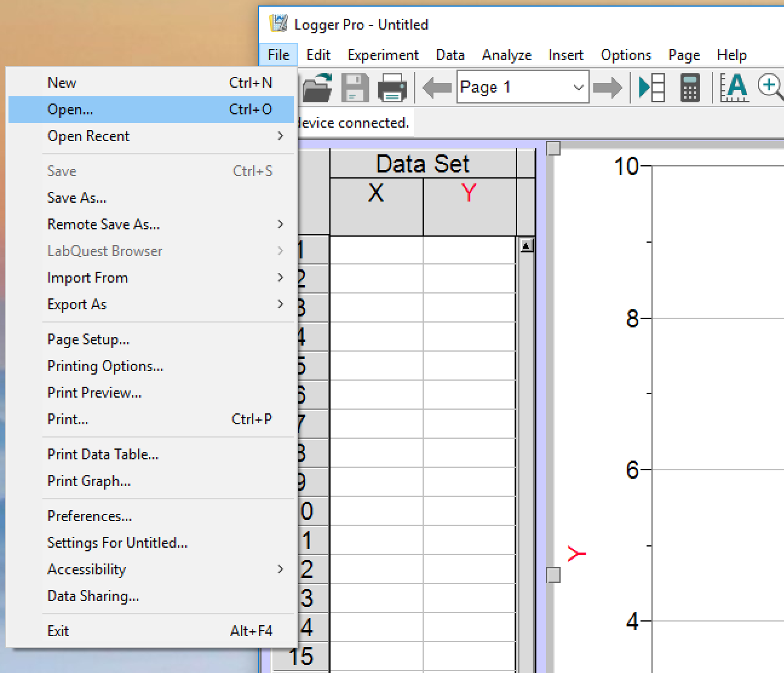This screenshot has height=673, width=784.
Task: Click the graph's red Y axis label
Action: (577, 553)
